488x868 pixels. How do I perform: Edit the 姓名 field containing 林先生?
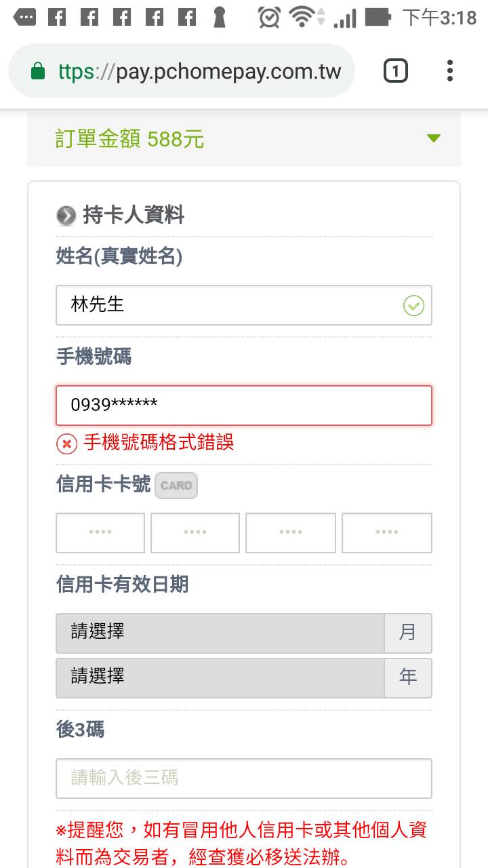[x=230, y=305]
